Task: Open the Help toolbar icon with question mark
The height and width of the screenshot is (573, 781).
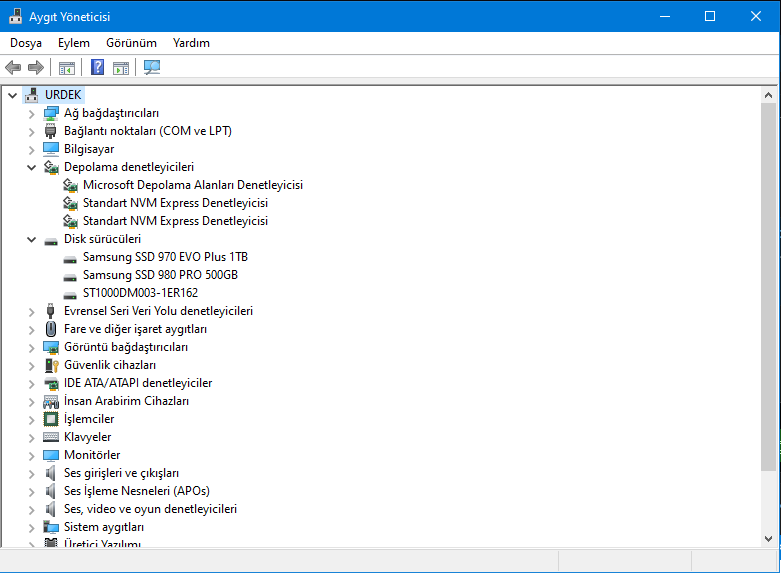Action: (x=98, y=67)
